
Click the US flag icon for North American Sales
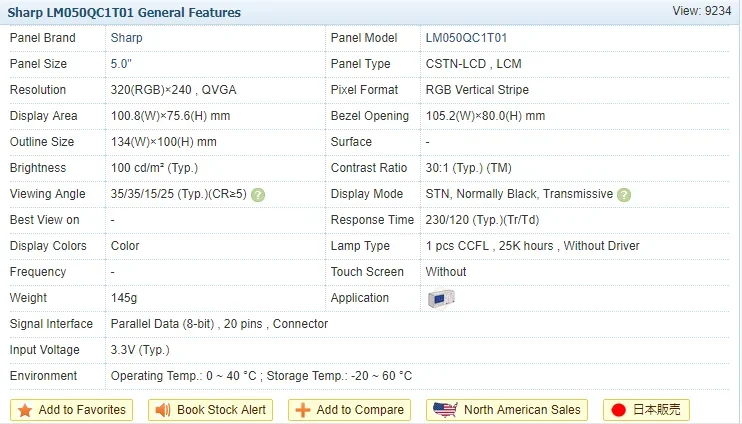click(445, 409)
